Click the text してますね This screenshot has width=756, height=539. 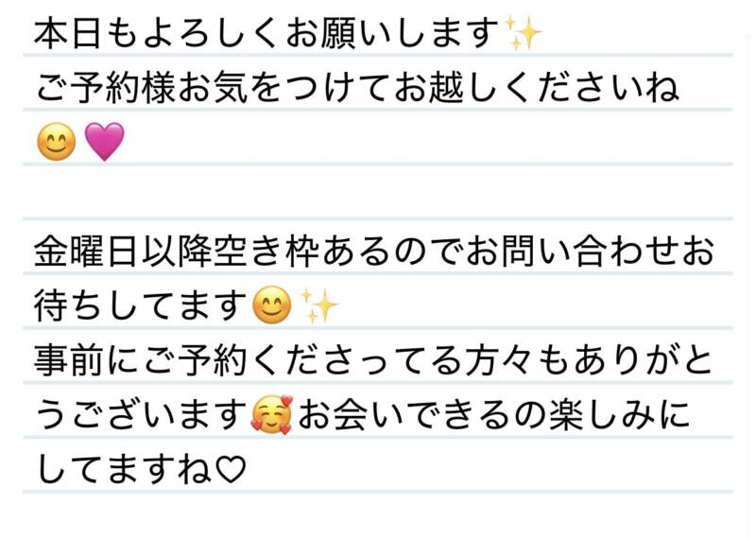pyautogui.click(x=124, y=470)
